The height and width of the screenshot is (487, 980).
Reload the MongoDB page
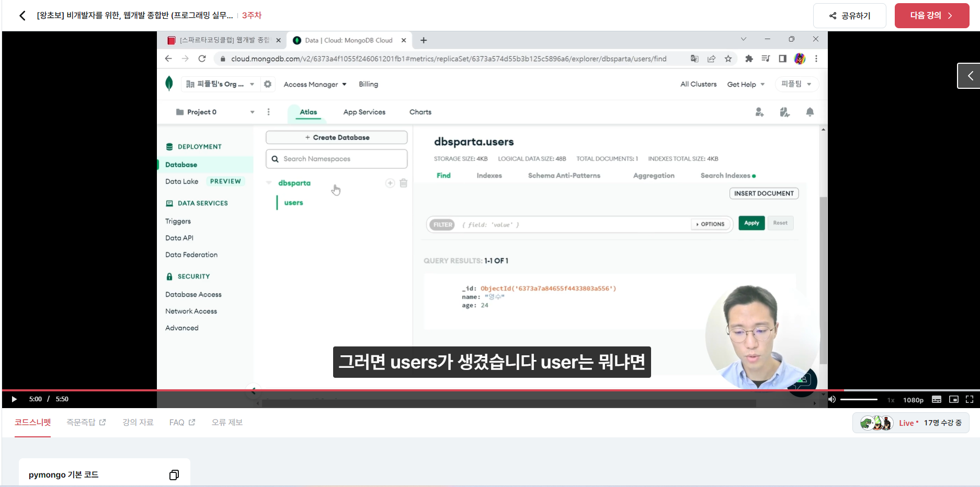point(202,59)
